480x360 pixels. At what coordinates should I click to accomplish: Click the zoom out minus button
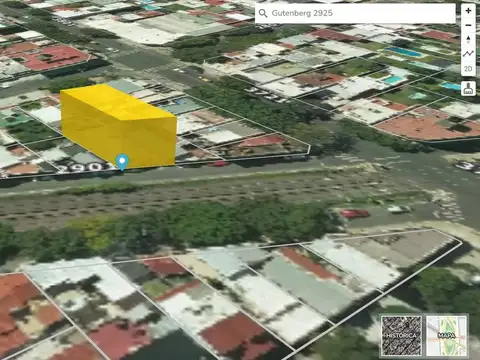(468, 25)
